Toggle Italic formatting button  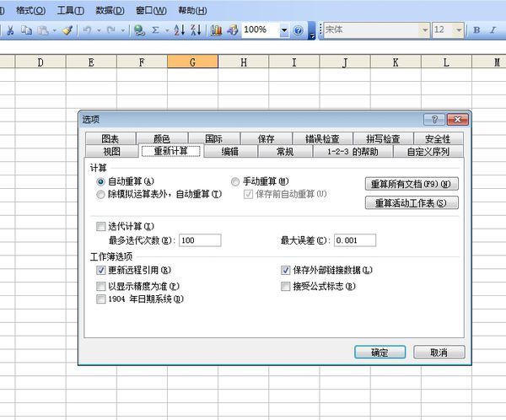493,30
